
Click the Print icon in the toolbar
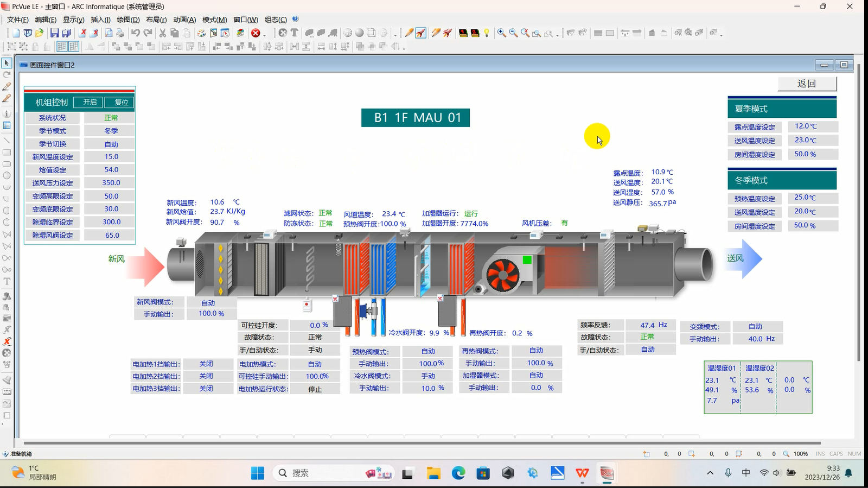click(x=120, y=33)
